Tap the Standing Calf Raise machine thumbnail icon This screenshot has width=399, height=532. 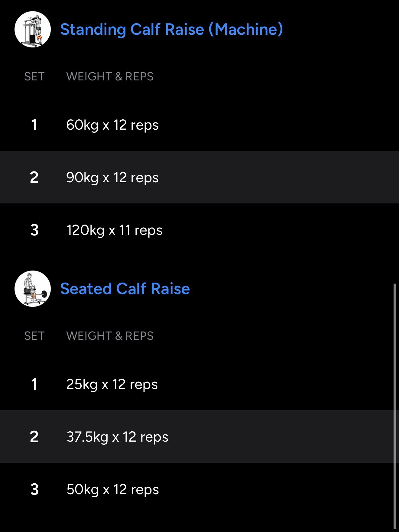coord(33,29)
